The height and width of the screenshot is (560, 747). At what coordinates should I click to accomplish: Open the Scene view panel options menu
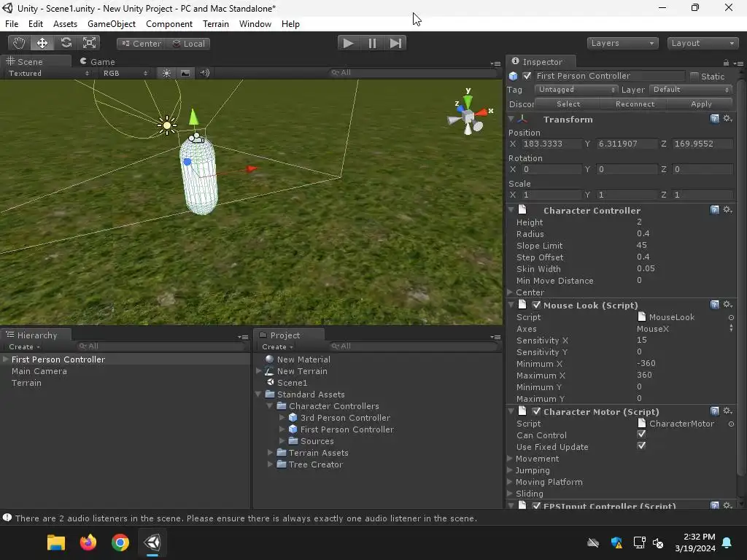pos(495,63)
